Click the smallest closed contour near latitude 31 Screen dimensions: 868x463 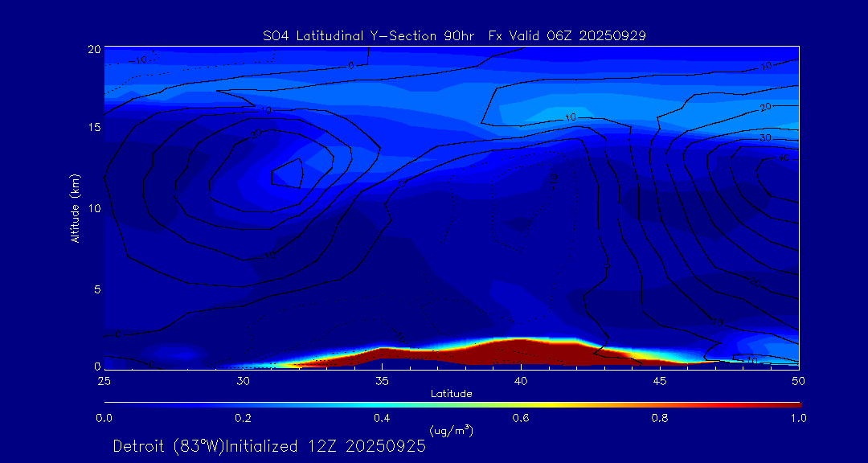tap(288, 174)
